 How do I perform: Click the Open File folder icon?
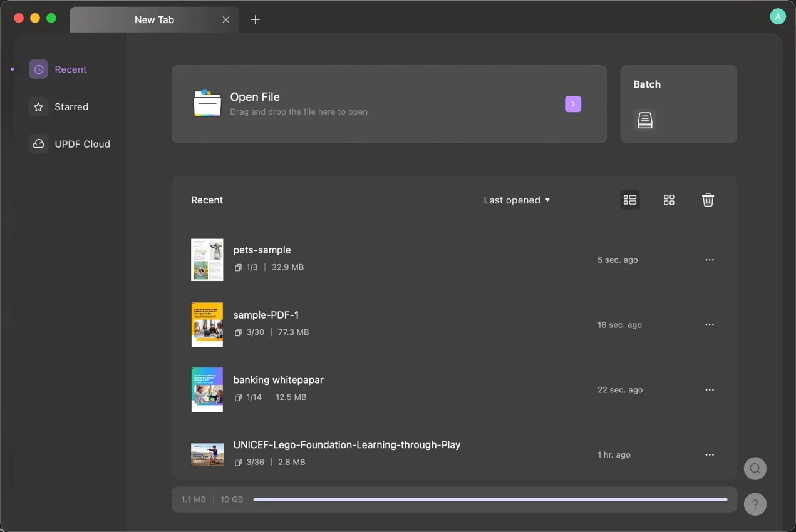pyautogui.click(x=207, y=103)
